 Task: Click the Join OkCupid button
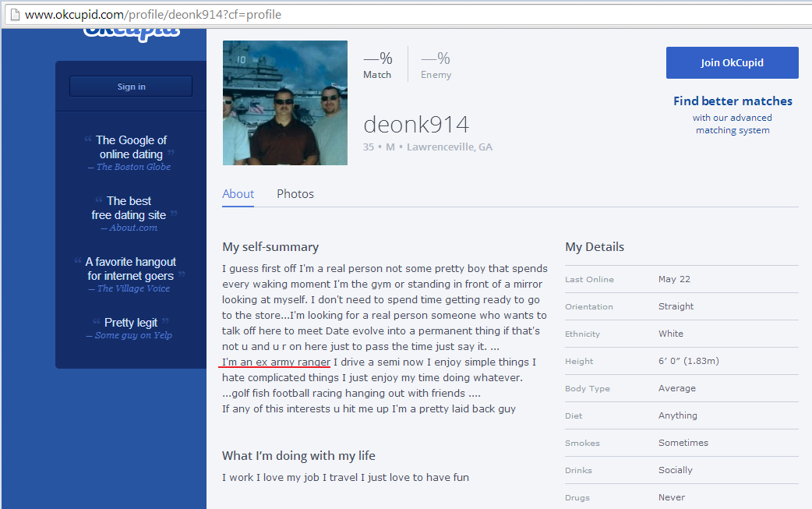pos(732,63)
